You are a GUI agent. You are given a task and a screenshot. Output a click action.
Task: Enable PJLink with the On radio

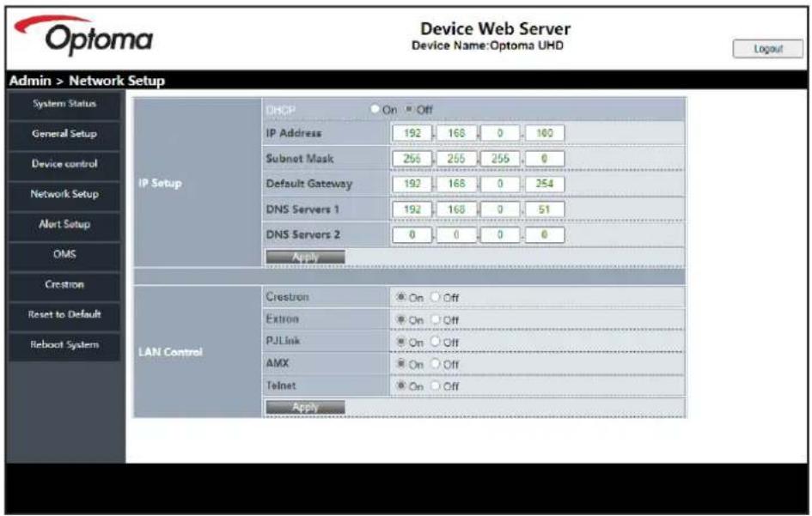tap(400, 342)
